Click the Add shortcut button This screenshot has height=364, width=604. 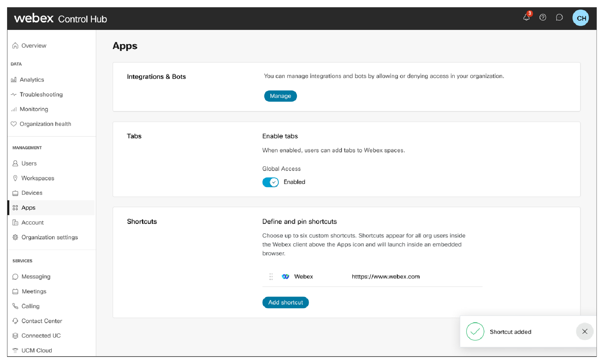pyautogui.click(x=285, y=302)
